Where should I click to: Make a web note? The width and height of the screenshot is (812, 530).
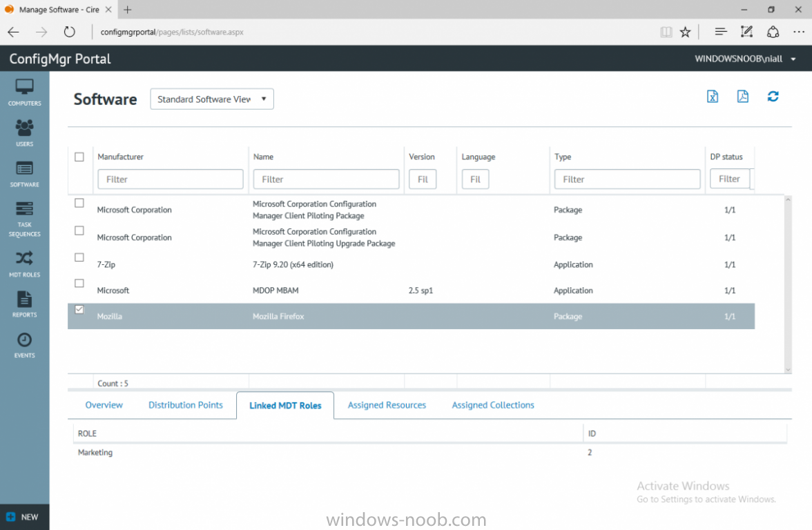pyautogui.click(x=746, y=32)
